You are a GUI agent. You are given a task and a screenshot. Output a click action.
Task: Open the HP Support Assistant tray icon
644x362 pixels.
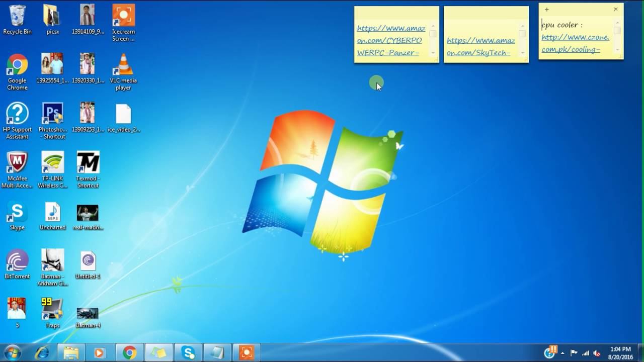point(550,352)
